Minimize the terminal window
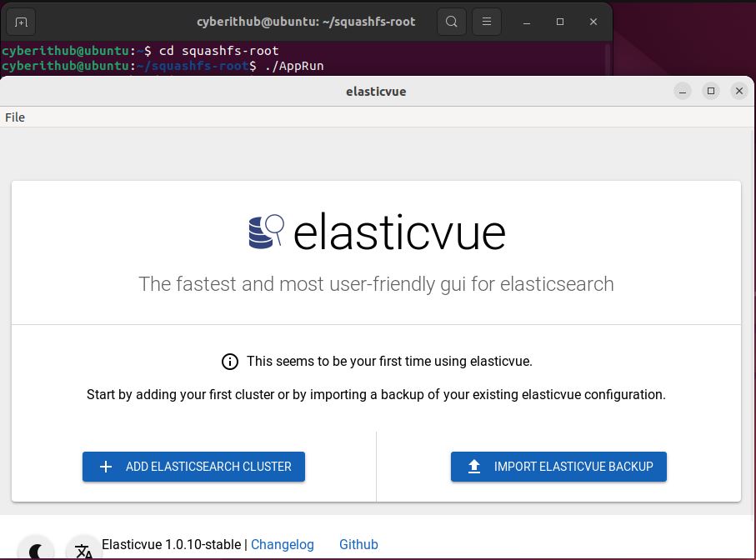The height and width of the screenshot is (560, 756). tap(527, 22)
